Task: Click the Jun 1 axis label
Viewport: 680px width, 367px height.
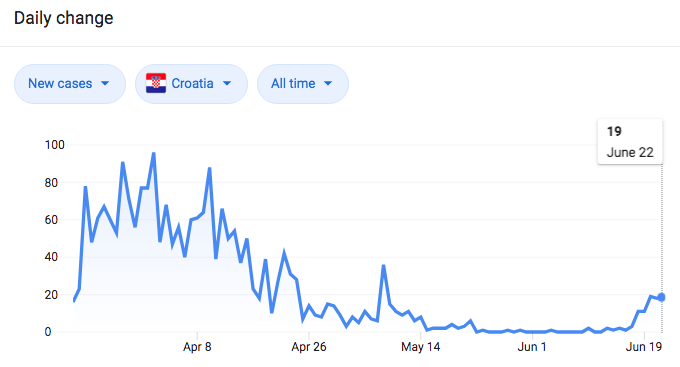Action: coord(532,347)
